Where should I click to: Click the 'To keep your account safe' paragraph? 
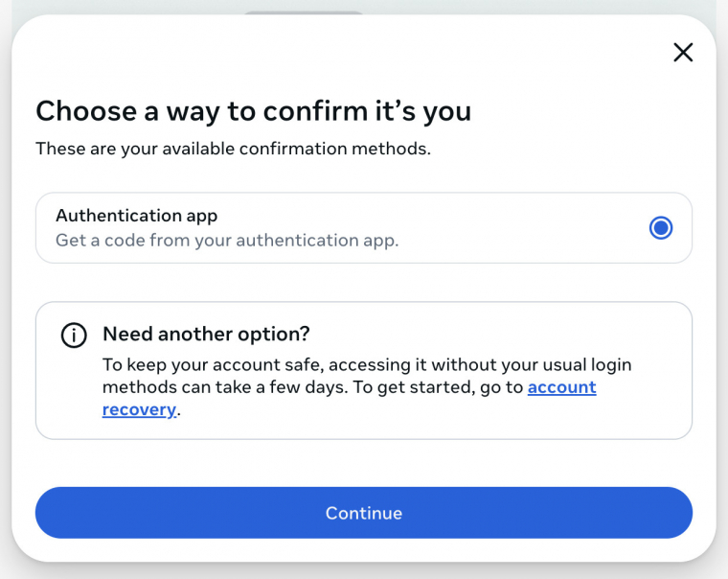[367, 387]
